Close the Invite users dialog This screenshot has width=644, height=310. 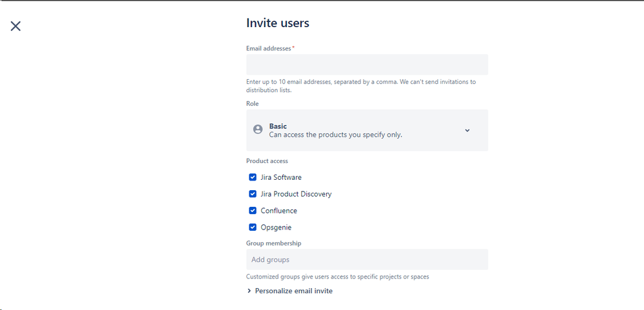(15, 26)
